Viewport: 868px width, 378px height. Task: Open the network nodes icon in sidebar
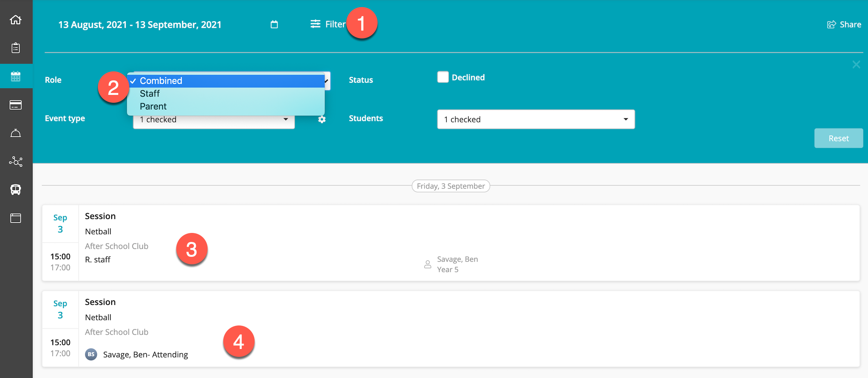pos(16,162)
